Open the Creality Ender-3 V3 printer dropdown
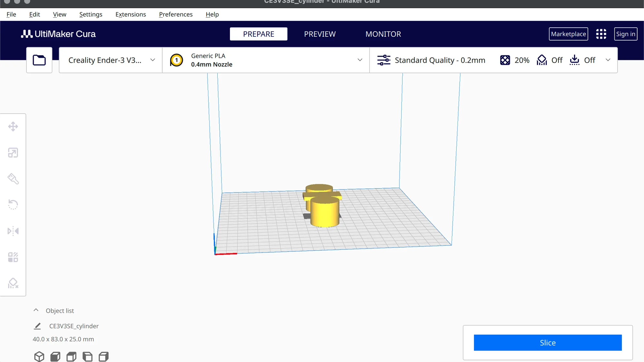Image resolution: width=644 pixels, height=362 pixels. point(111,60)
